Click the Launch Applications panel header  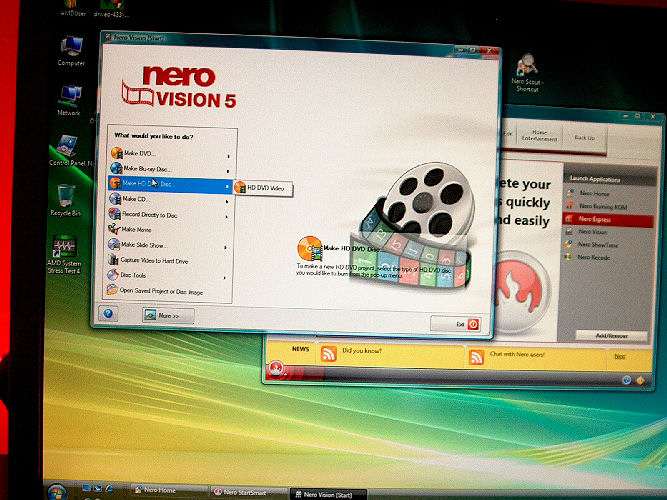pyautogui.click(x=610, y=179)
